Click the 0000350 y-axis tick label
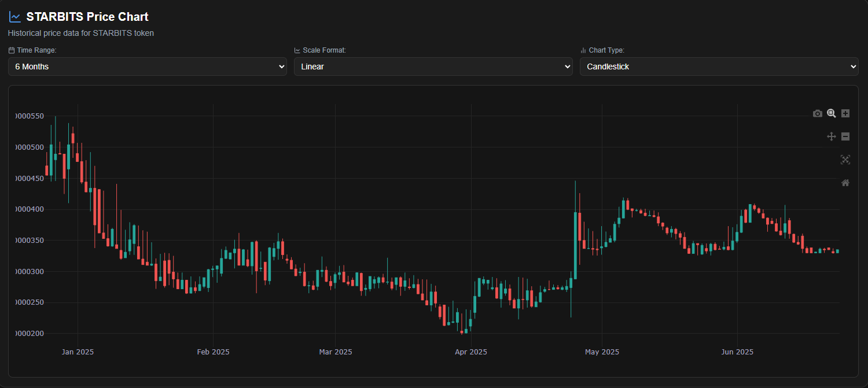Viewport: 868px width, 388px height. tap(30, 240)
